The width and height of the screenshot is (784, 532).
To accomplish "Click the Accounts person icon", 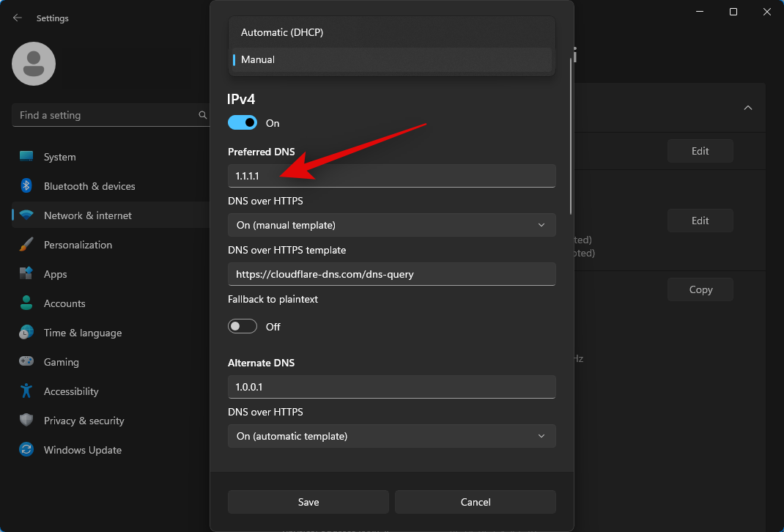I will pos(26,303).
